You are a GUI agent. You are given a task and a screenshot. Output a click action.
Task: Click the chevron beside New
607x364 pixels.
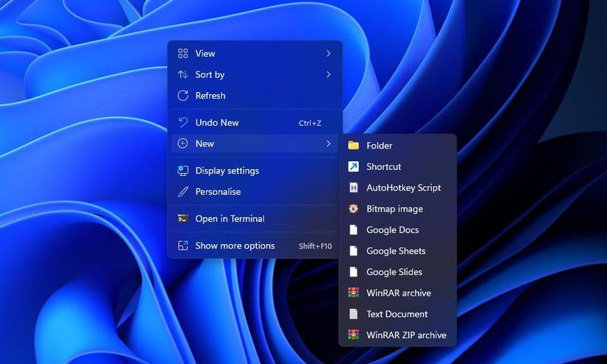pos(328,143)
